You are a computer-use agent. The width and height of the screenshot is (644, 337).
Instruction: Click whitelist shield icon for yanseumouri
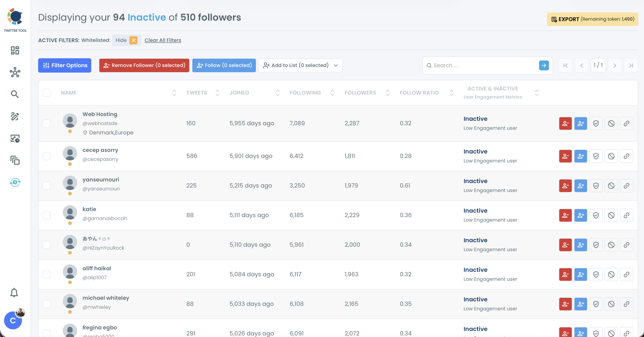(x=596, y=186)
